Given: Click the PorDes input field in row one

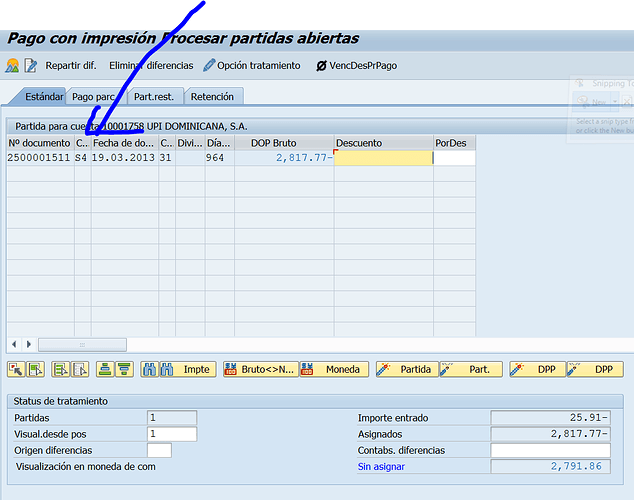Looking at the screenshot, I should [454, 158].
